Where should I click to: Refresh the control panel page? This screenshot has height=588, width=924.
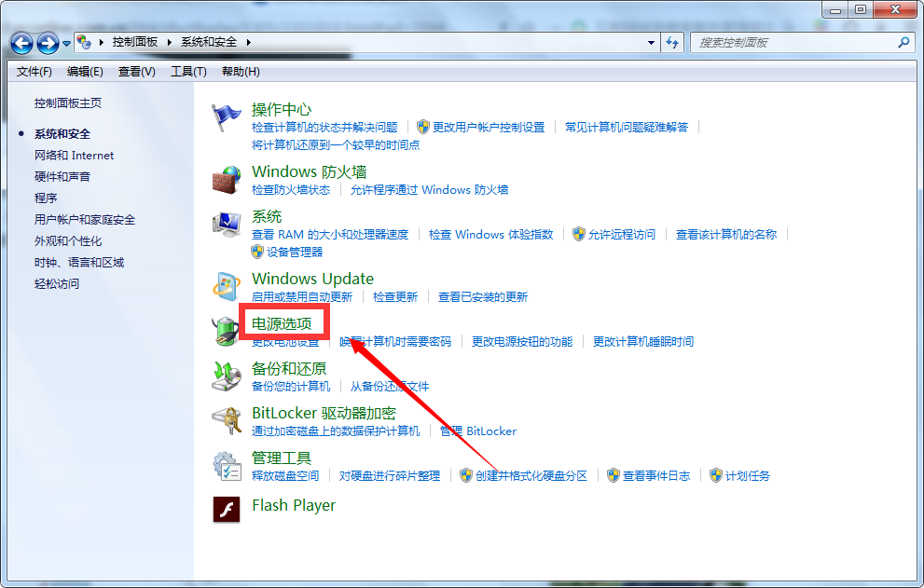[x=671, y=43]
